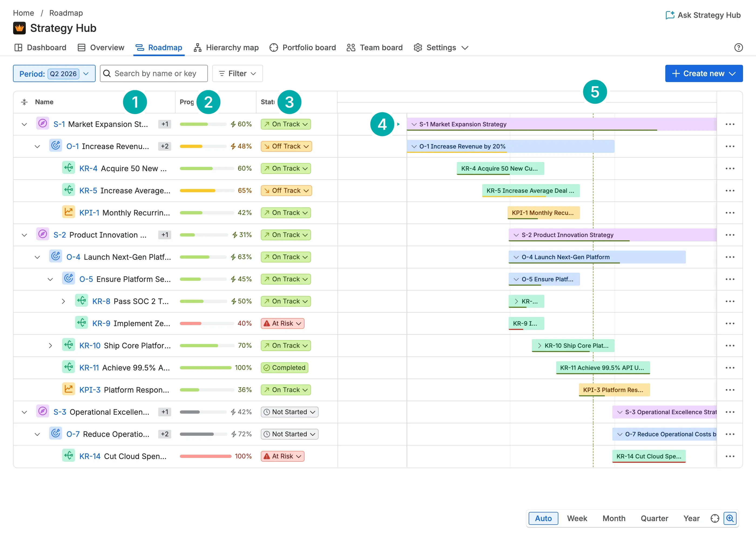Click KPI-1 Monthly Recu... bar in timeline

pyautogui.click(x=544, y=213)
